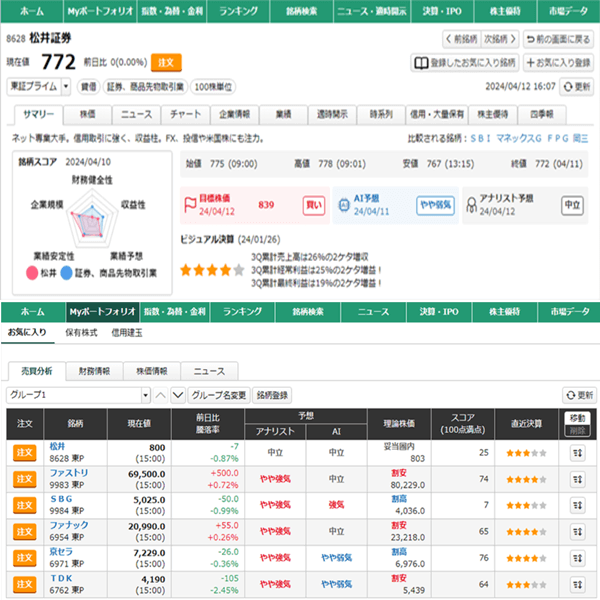Open compared stock link ＦＰＧ
The height and width of the screenshot is (600, 600).
pos(558,139)
